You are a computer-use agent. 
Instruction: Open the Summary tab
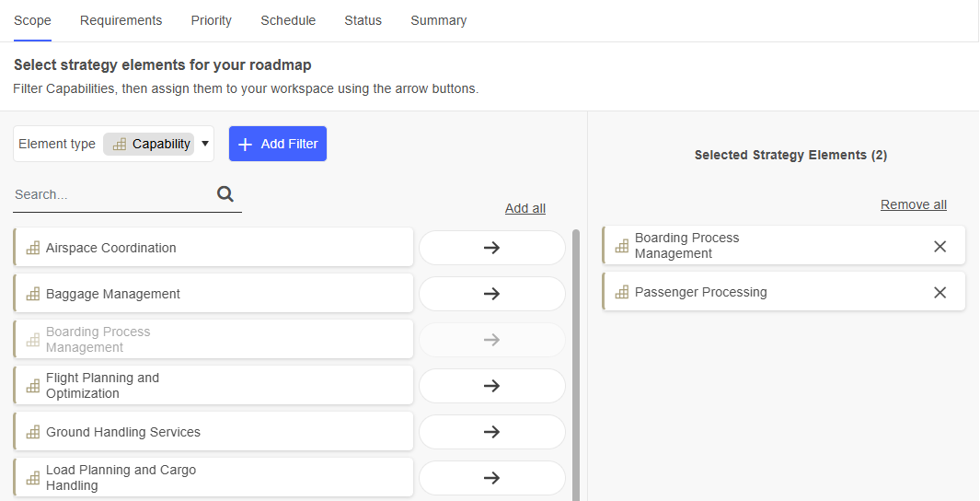point(439,20)
